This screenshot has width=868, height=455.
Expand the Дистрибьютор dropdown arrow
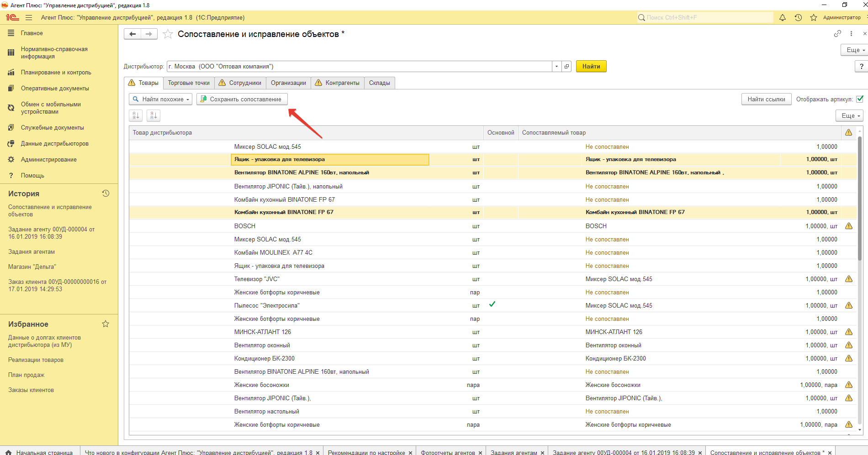tap(556, 66)
